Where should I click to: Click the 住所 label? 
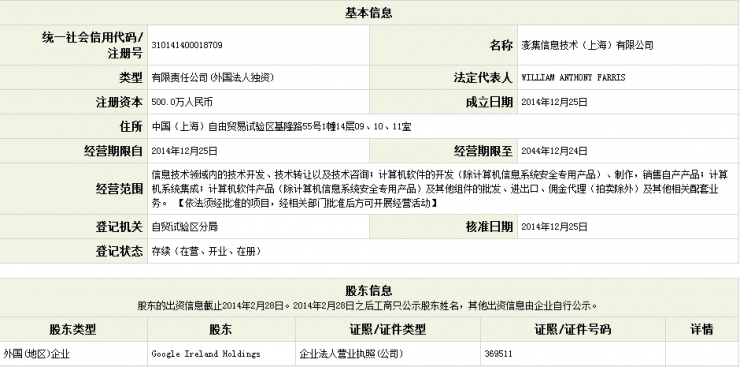(x=131, y=127)
